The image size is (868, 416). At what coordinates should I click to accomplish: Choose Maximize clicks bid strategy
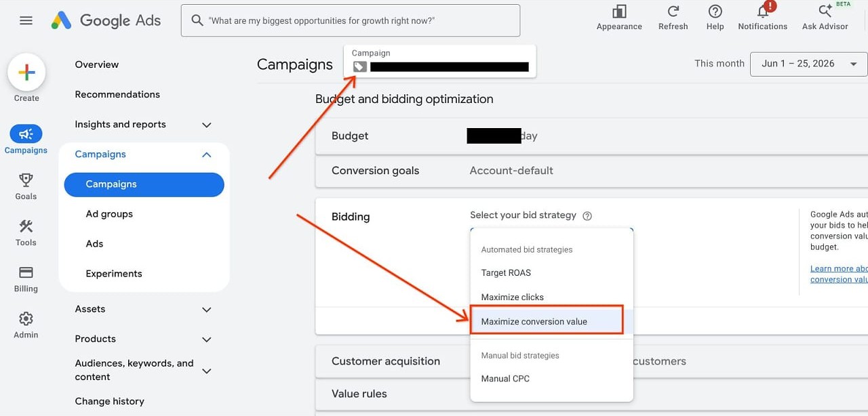click(551, 297)
